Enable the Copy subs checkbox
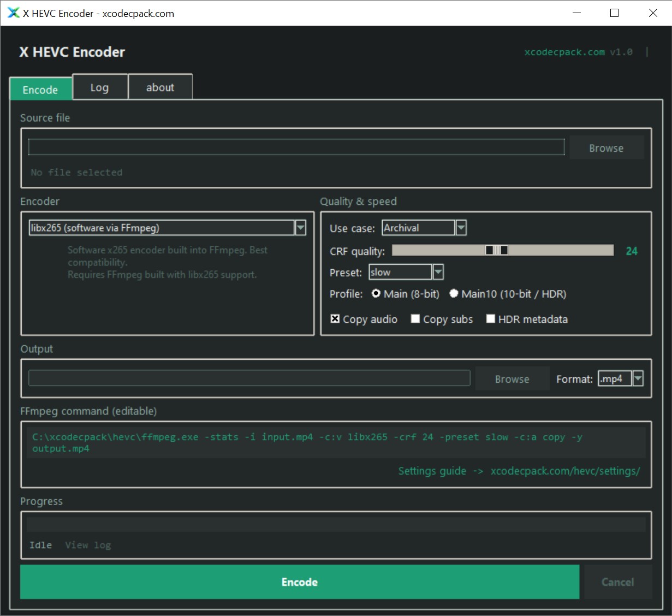This screenshot has height=616, width=672. 415,318
